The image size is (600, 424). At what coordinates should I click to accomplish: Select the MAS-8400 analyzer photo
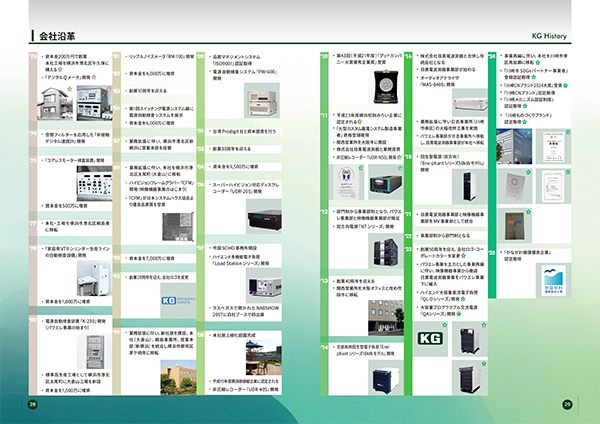point(470,103)
